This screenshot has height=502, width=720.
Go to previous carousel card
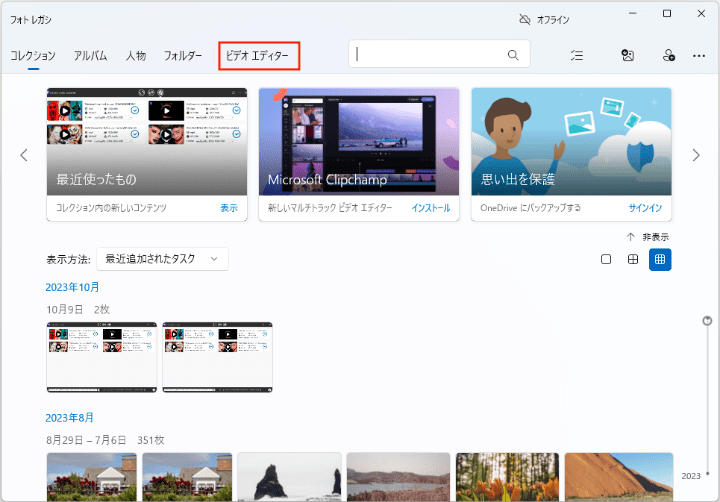coord(24,155)
